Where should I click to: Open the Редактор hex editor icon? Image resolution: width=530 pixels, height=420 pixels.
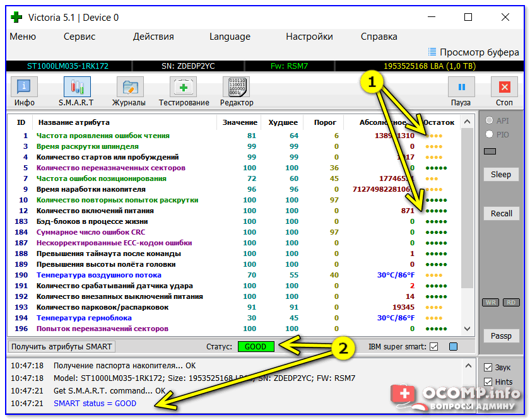[x=237, y=87]
